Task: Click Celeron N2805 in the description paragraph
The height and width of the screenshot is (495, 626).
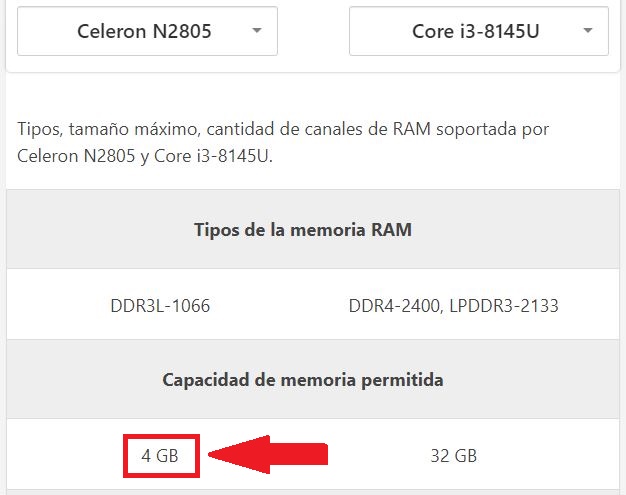Action: click(x=76, y=156)
